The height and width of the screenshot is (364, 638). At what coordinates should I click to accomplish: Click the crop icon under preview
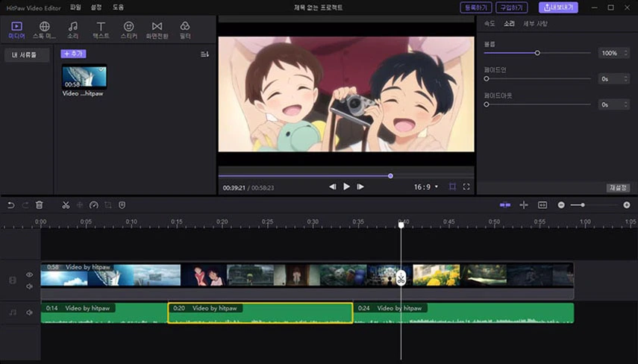(452, 186)
